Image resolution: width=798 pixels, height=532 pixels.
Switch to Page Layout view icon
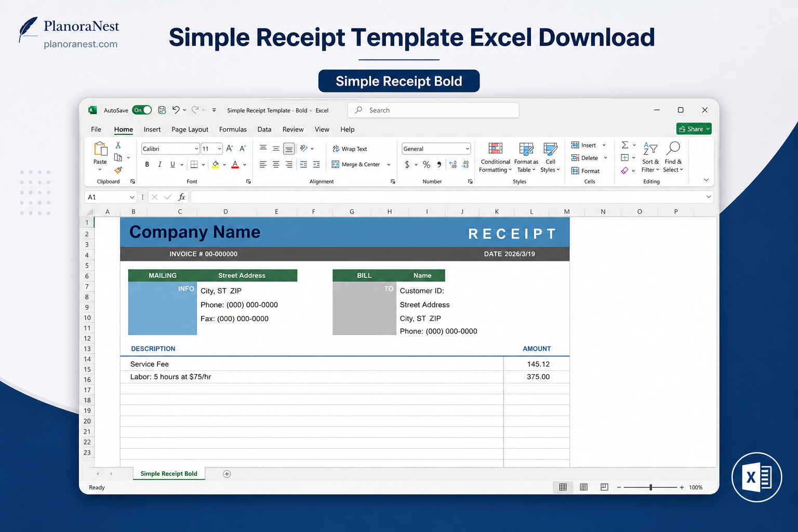[584, 487]
